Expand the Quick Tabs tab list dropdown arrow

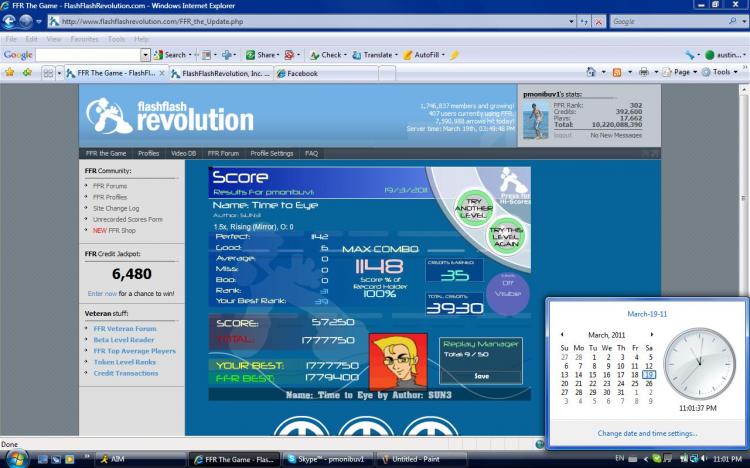59,73
